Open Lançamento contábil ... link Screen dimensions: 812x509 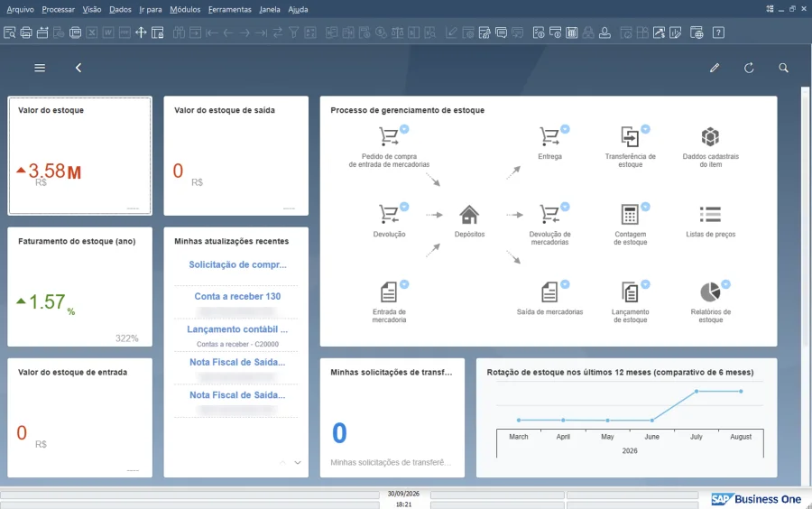(x=237, y=329)
